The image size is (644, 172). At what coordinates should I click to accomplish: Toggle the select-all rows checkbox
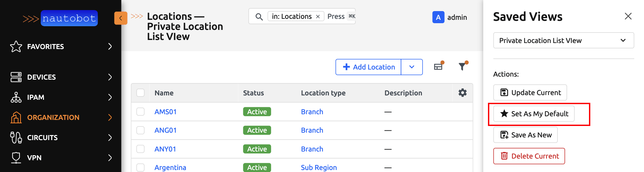tap(141, 93)
